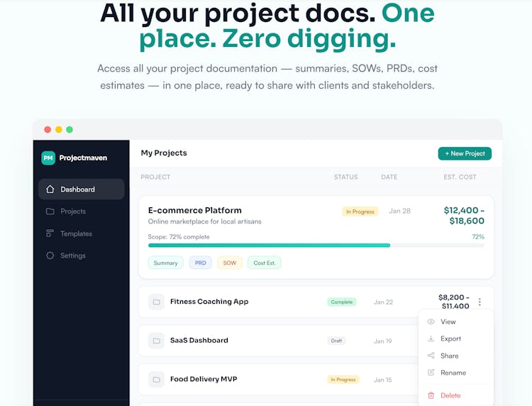Image resolution: width=532 pixels, height=406 pixels.
Task: Choose Delete from the context menu
Action: pos(456,395)
